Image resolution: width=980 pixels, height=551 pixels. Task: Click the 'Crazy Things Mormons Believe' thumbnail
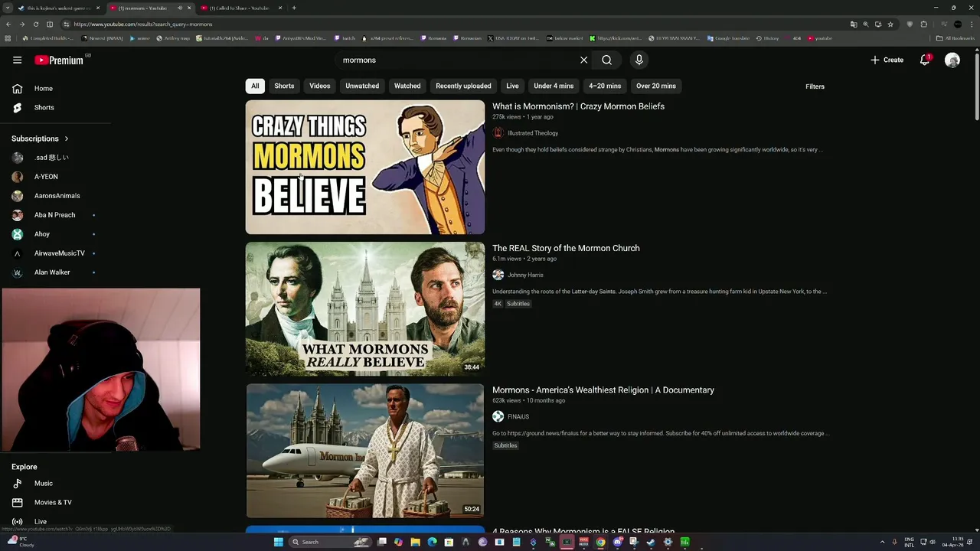(x=365, y=167)
